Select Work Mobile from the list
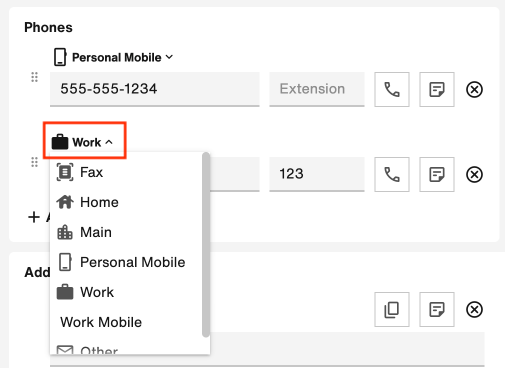The width and height of the screenshot is (505, 368). pos(126,322)
